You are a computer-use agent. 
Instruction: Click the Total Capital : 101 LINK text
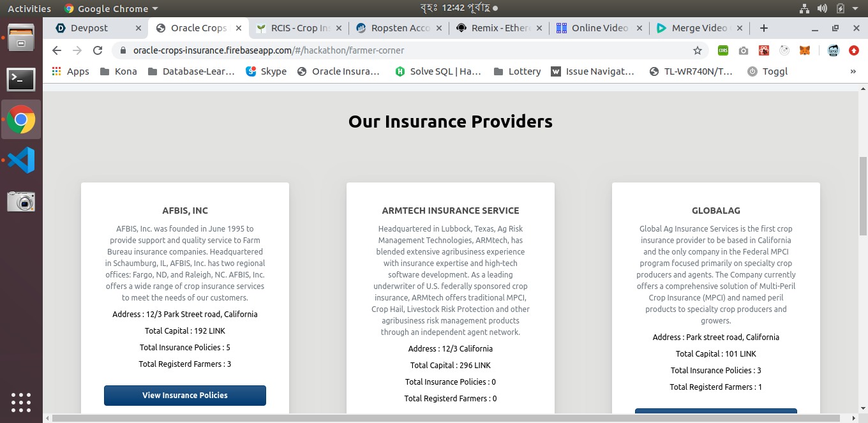click(x=716, y=354)
